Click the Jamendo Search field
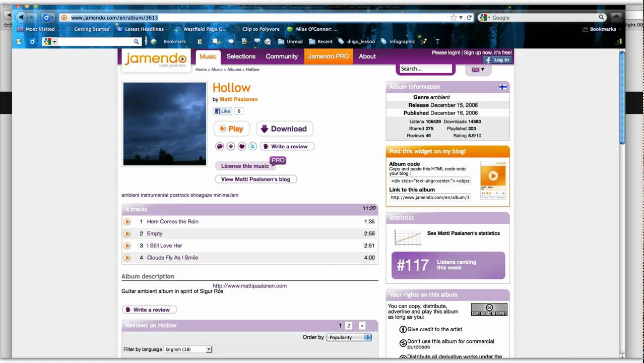Viewport: 644px width, 363px height. (x=425, y=69)
